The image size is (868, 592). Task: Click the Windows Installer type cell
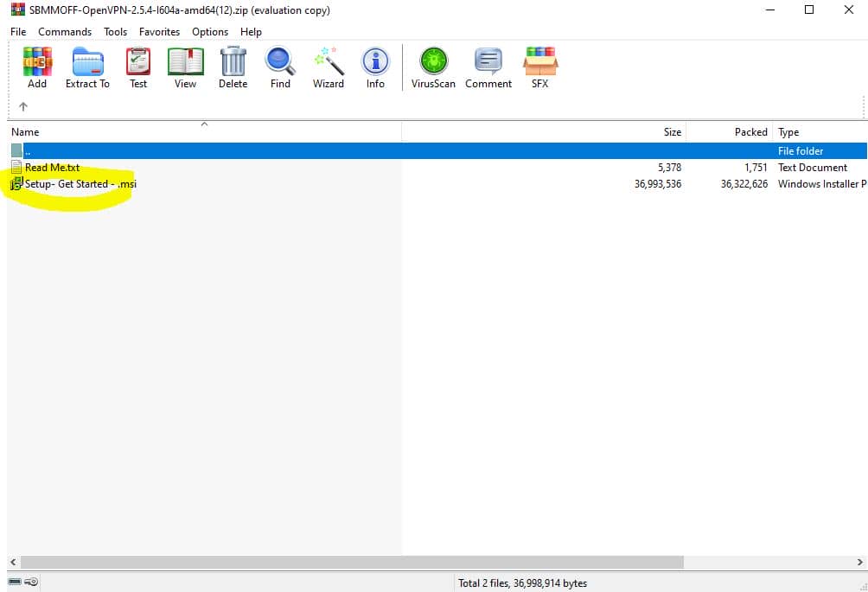[x=822, y=184]
